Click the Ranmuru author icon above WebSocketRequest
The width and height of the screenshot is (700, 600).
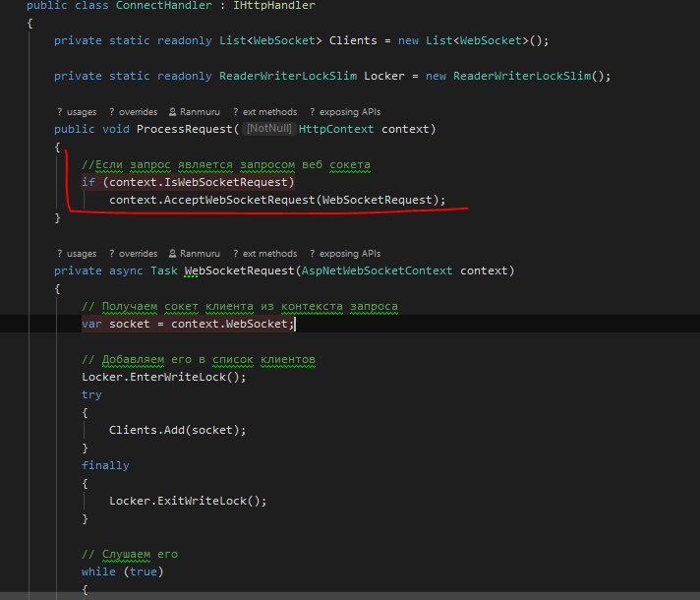(172, 254)
